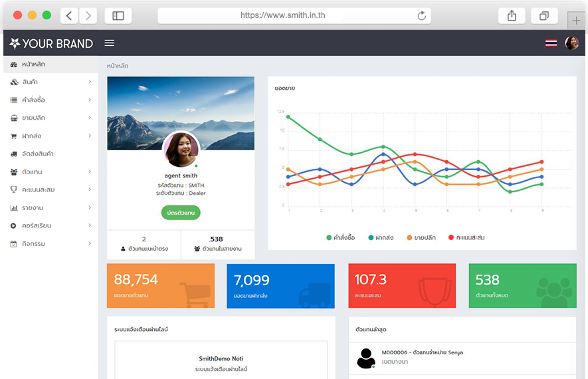Expand the รายงาน sidebar submenu
This screenshot has width=588, height=379.
click(50, 207)
